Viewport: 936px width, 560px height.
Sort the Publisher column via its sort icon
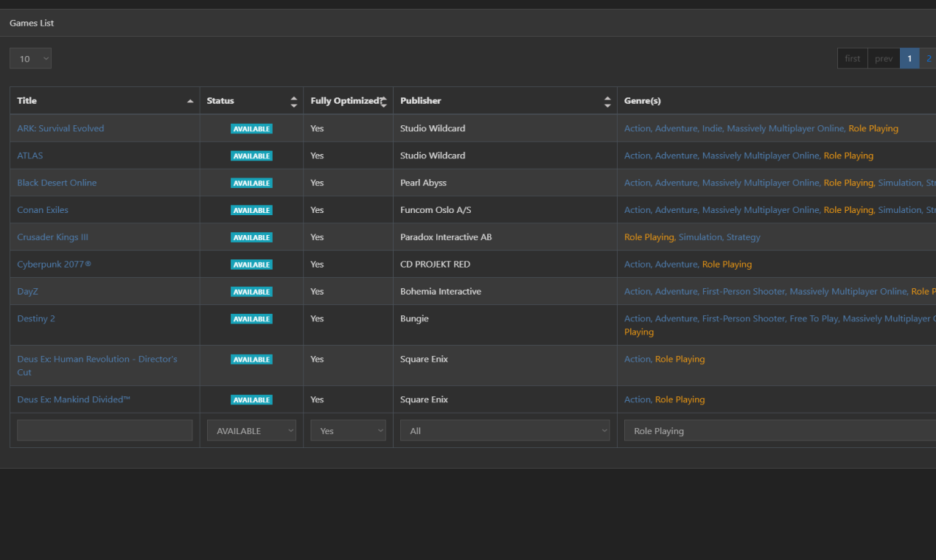(x=607, y=100)
